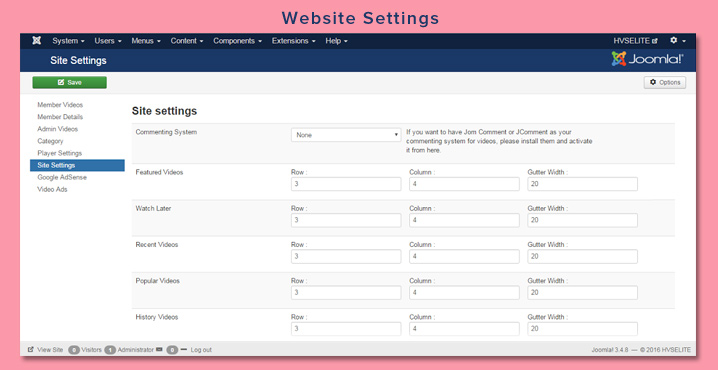Viewport: 718px width, 370px height.
Task: Open the Extensions dropdown menu
Action: coord(294,41)
